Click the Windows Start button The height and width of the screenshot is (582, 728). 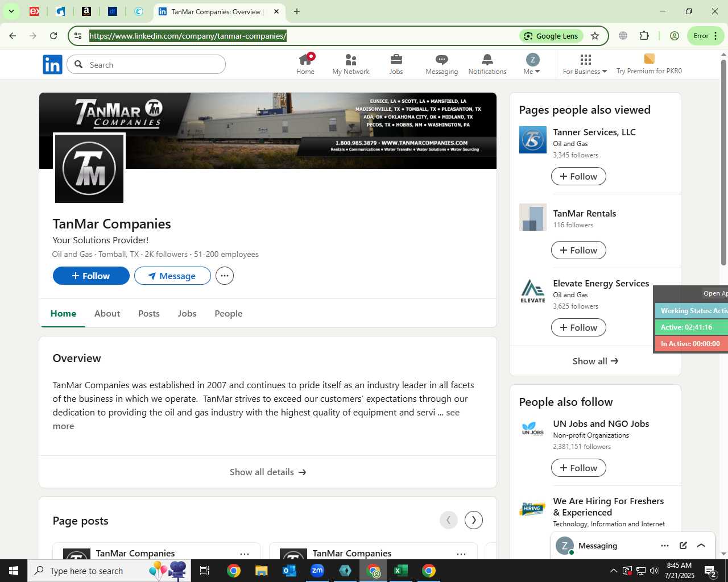point(14,571)
